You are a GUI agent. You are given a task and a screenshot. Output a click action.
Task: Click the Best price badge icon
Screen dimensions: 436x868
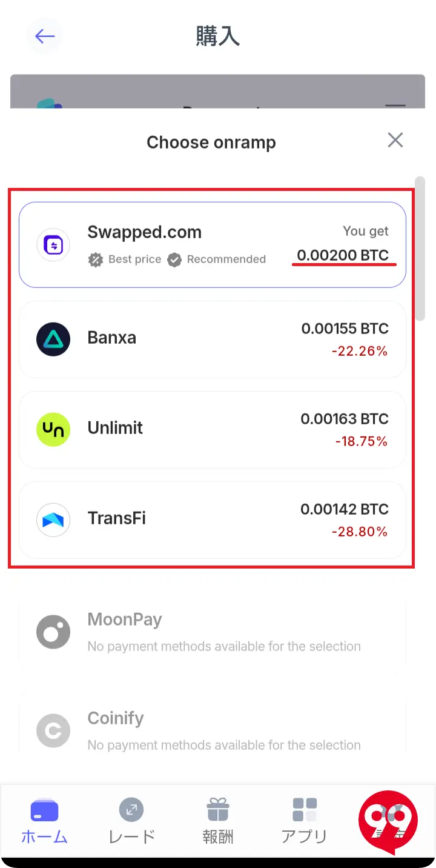[96, 259]
